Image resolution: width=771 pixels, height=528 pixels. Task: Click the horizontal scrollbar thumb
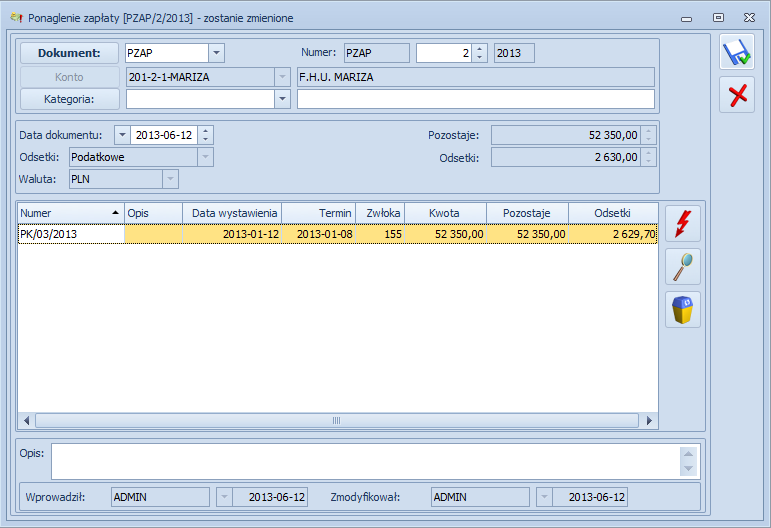(337, 420)
